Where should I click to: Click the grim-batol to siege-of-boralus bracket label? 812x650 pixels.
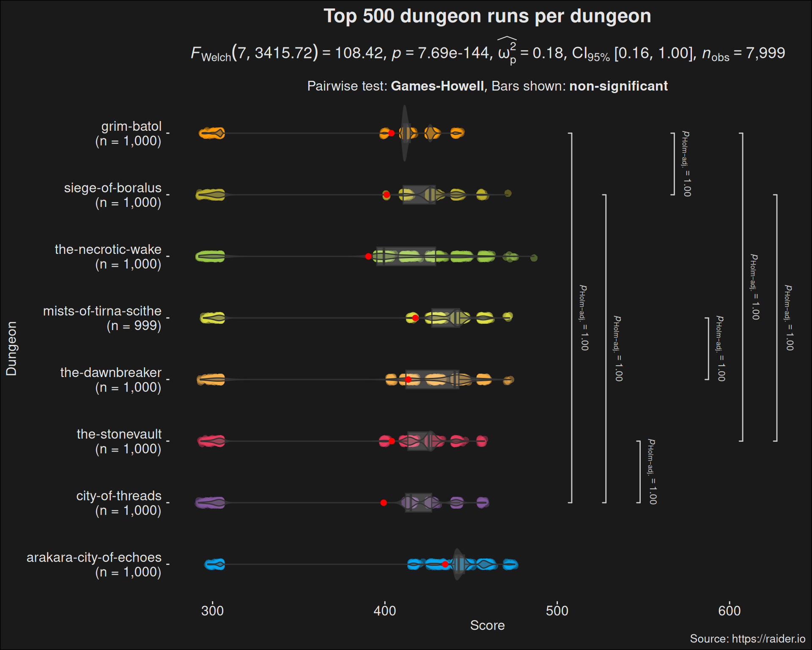point(686,164)
